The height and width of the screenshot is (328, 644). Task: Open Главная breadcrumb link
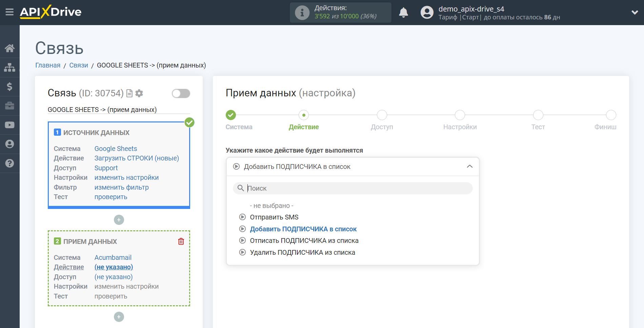pos(48,65)
